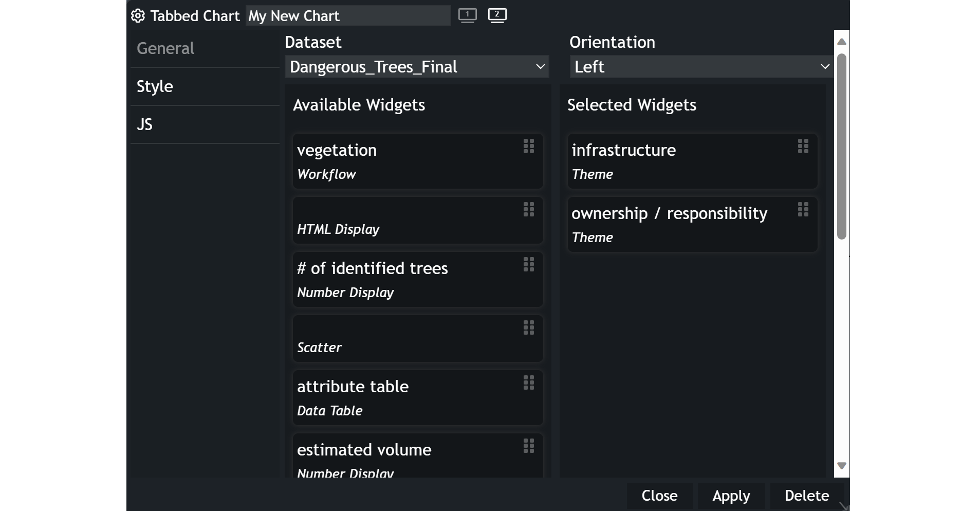The height and width of the screenshot is (511, 980).
Task: Click drag handle of identified trees widget
Action: (529, 265)
